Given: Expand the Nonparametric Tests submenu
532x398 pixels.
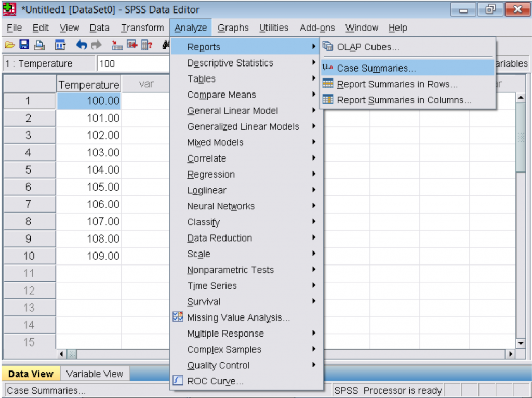Looking at the screenshot, I should click(231, 270).
